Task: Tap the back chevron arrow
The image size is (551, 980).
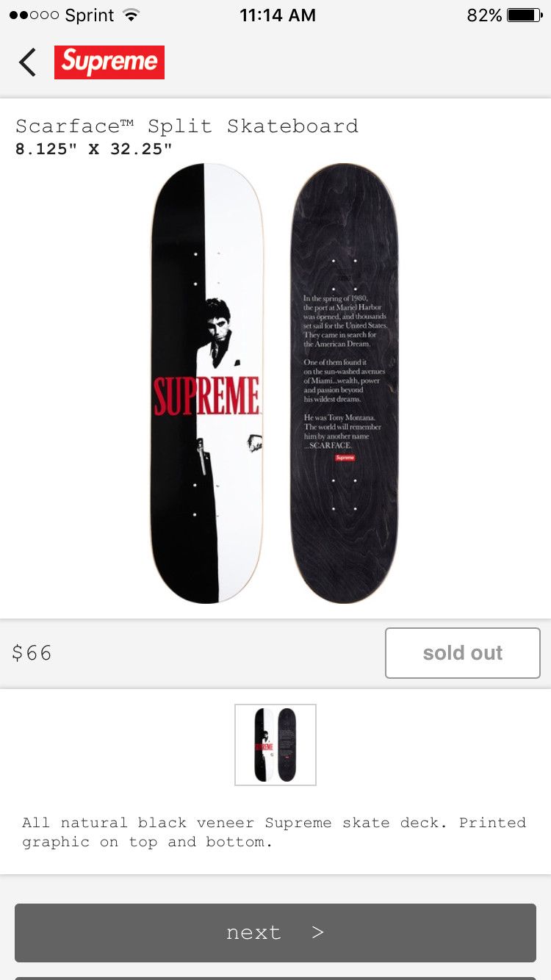Action: tap(27, 62)
